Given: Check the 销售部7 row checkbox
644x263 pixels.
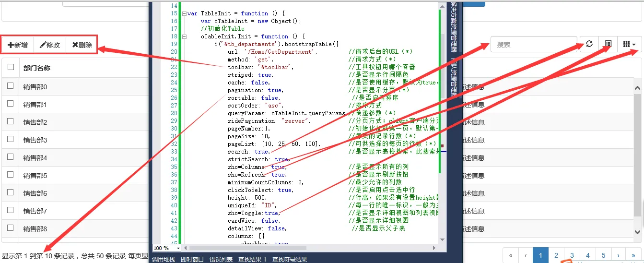Looking at the screenshot, I should click(x=11, y=211).
